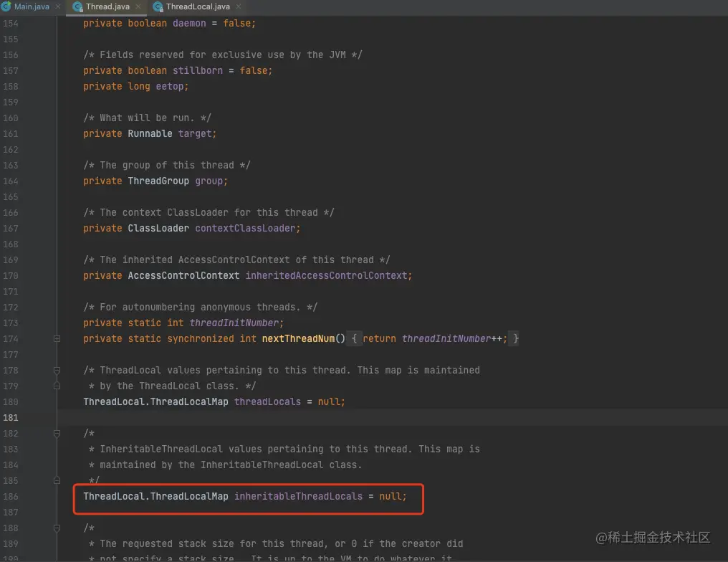
Task: Switch to the ThreadLocal.java tab
Action: 198,6
